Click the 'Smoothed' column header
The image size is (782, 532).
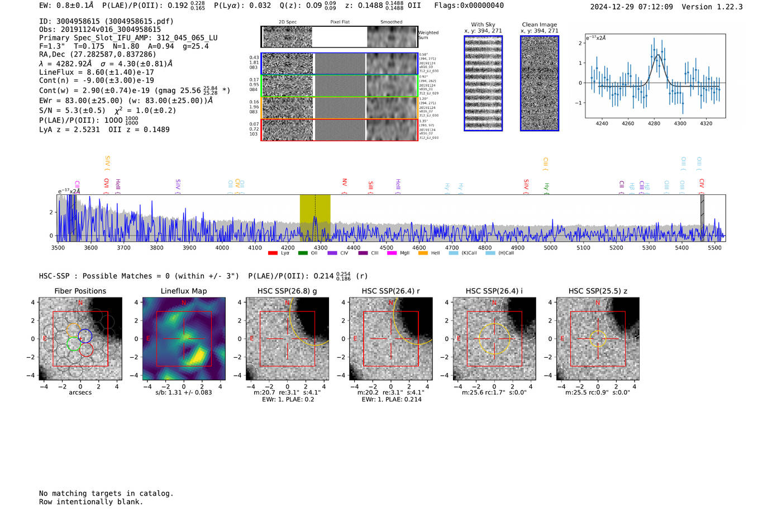[x=392, y=22]
